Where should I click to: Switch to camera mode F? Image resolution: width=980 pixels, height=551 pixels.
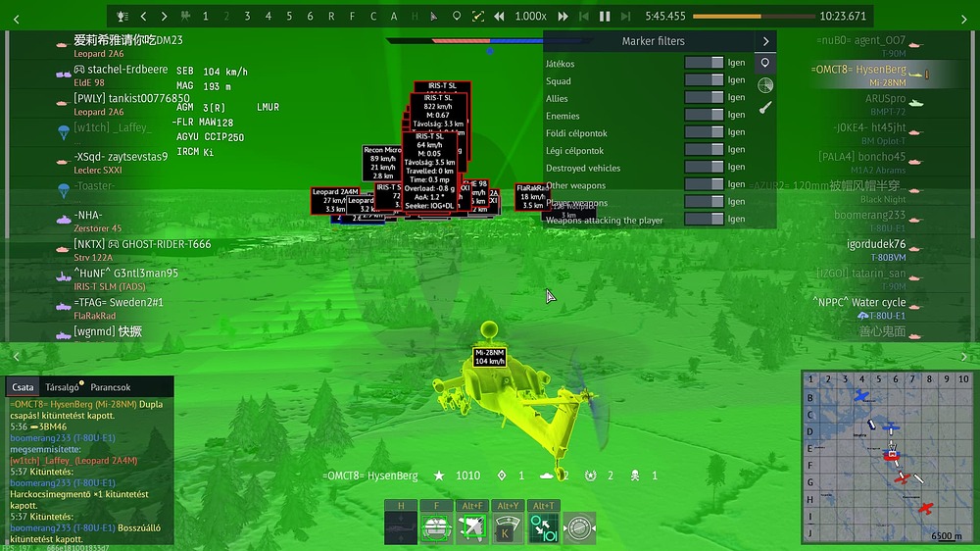(x=352, y=17)
